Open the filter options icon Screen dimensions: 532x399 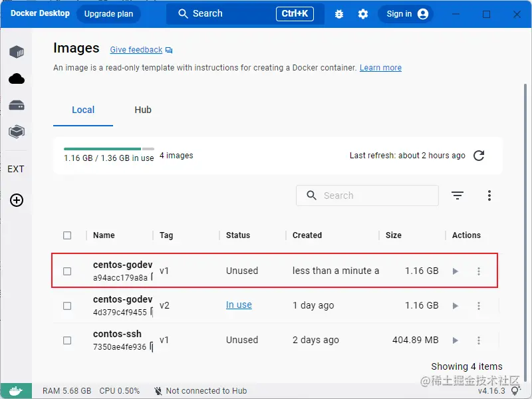coord(458,196)
